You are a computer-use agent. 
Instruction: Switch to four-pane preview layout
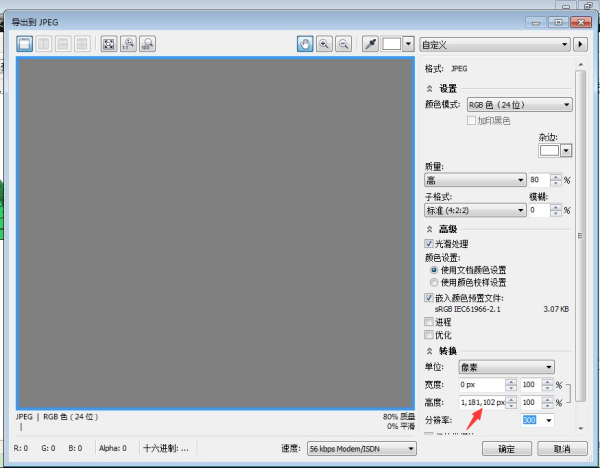click(x=82, y=44)
